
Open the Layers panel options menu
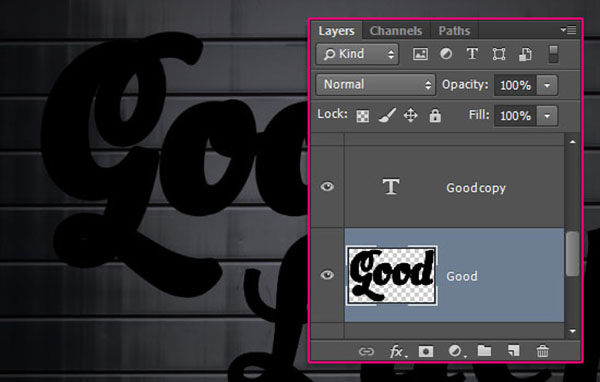click(568, 29)
